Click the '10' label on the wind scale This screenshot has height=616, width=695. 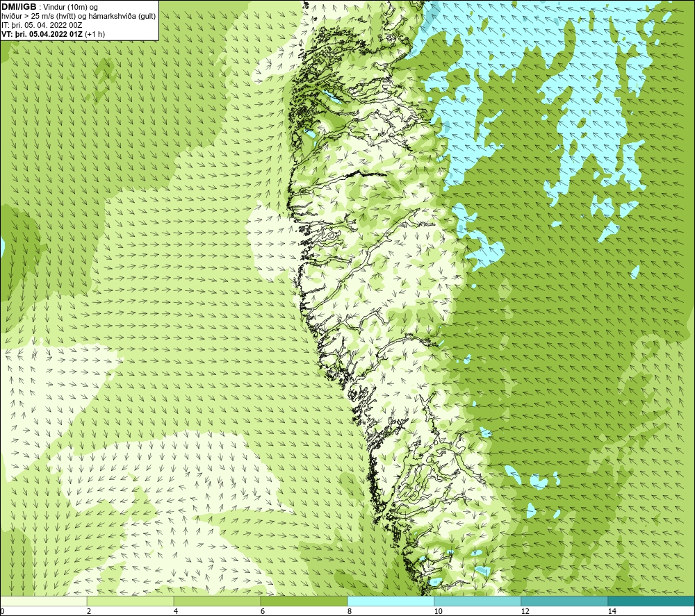click(x=438, y=612)
